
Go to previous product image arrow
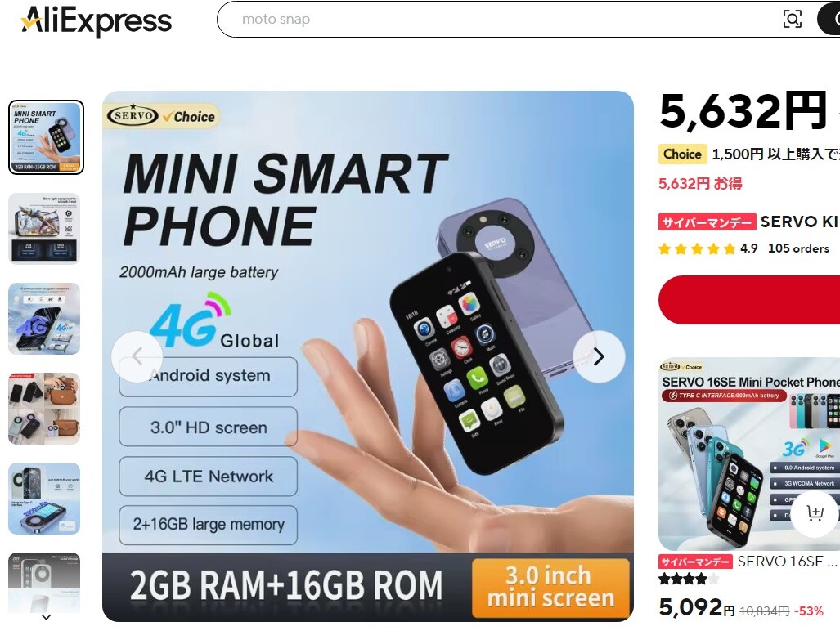click(x=137, y=356)
